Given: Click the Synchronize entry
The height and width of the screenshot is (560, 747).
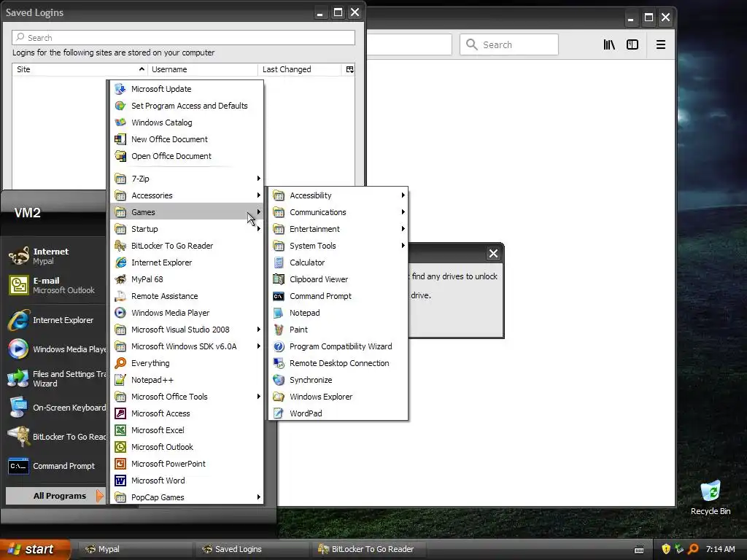Looking at the screenshot, I should [338, 379].
